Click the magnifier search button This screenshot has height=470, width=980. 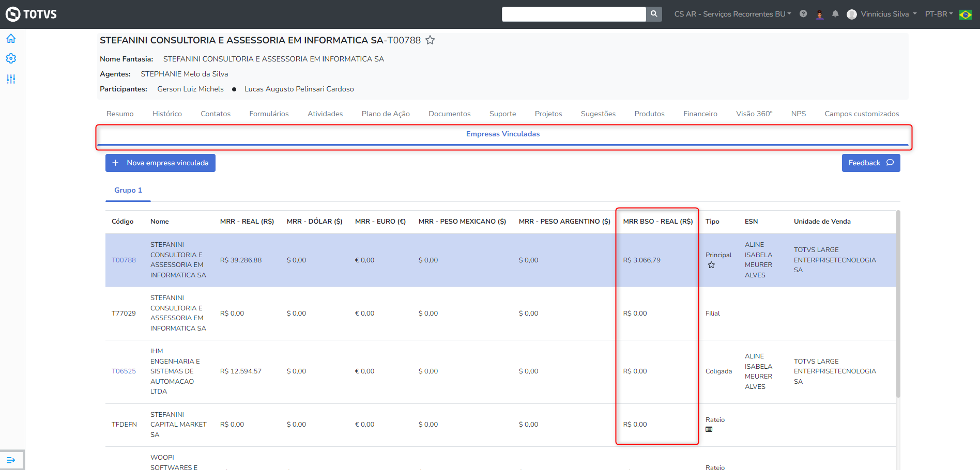654,14
